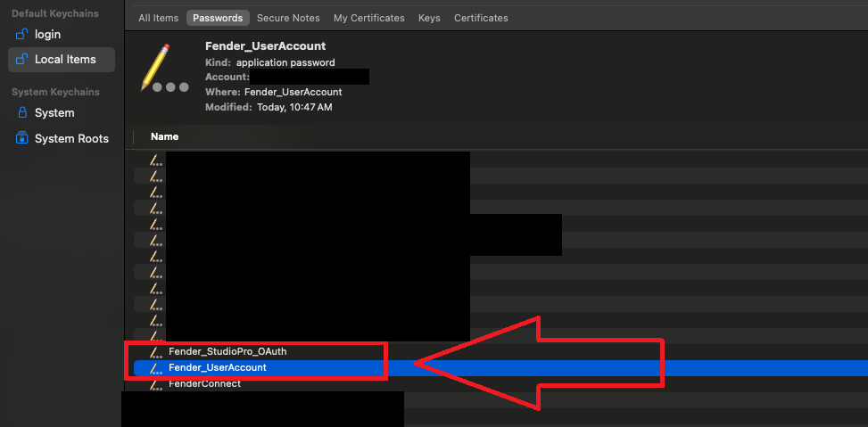Switch to the All Items tab
The height and width of the screenshot is (427, 868).
[158, 18]
